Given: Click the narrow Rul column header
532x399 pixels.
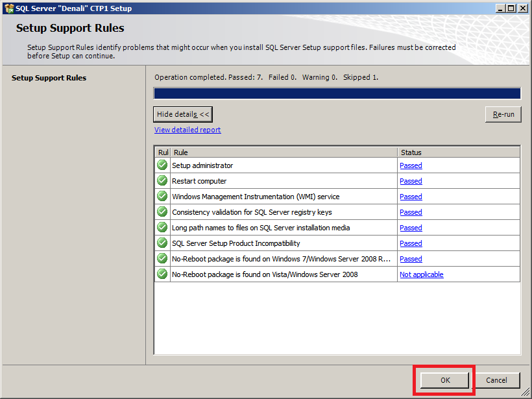Looking at the screenshot, I should coord(163,152).
